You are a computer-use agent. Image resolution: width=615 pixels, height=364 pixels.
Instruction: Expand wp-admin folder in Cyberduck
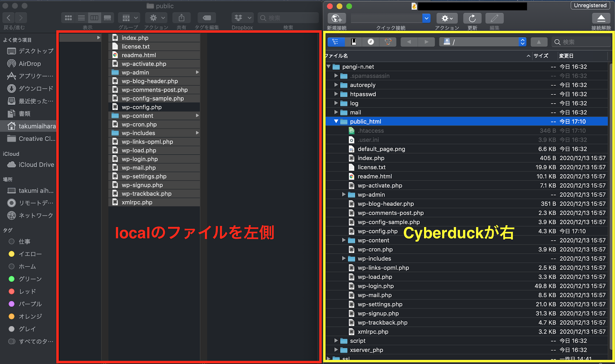(344, 195)
